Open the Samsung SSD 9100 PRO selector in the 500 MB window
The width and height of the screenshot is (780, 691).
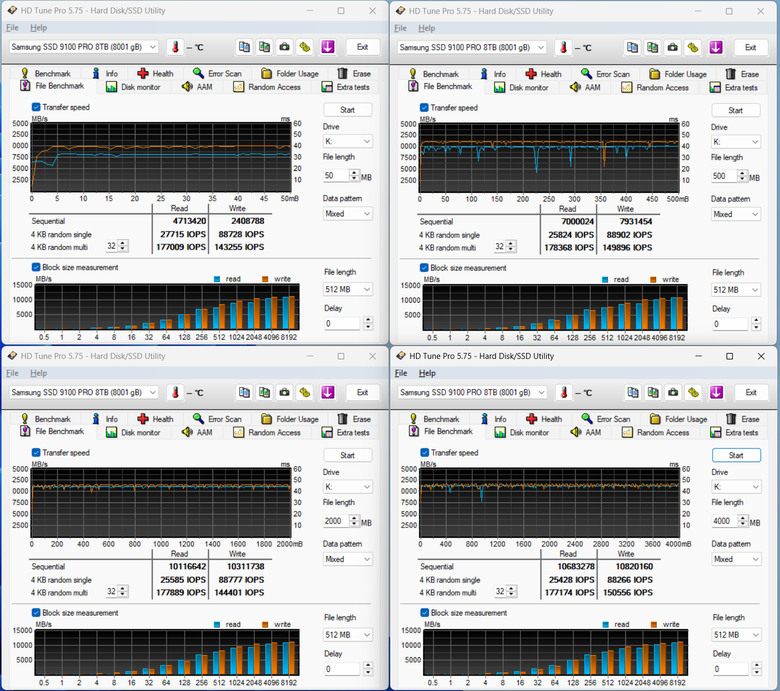coord(472,47)
